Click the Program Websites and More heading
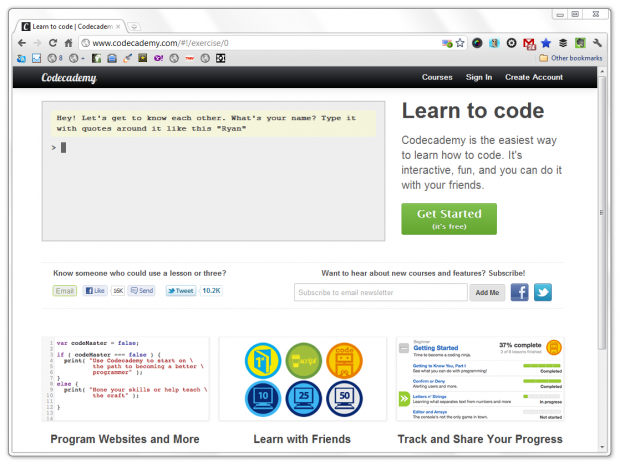Viewport: 620px width, 464px height. [125, 439]
